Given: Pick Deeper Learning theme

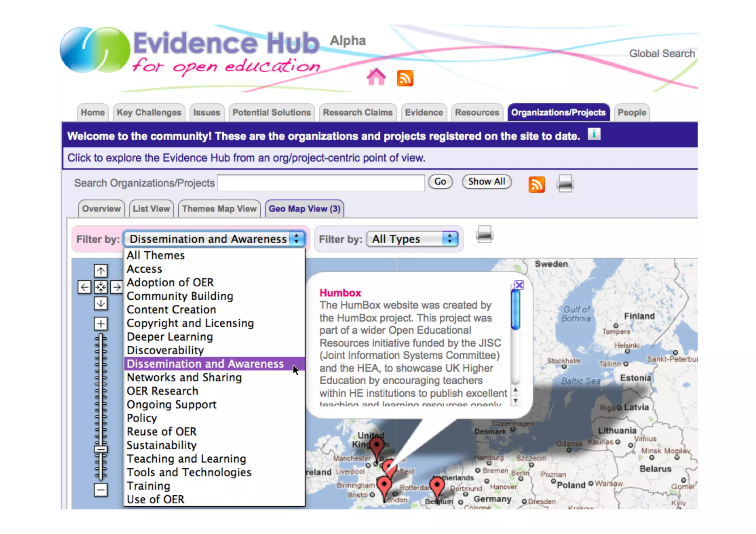Looking at the screenshot, I should [x=214, y=337].
